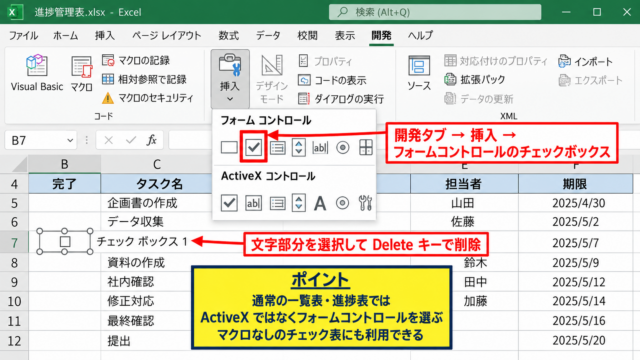The image size is (640, 360).
Task: Switch to ページ レイアウト tab
Action: coord(167,36)
